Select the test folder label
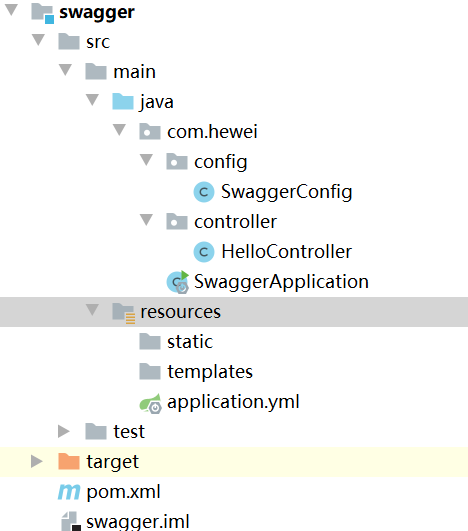Viewport: 468px width, 531px height. pyautogui.click(x=129, y=432)
